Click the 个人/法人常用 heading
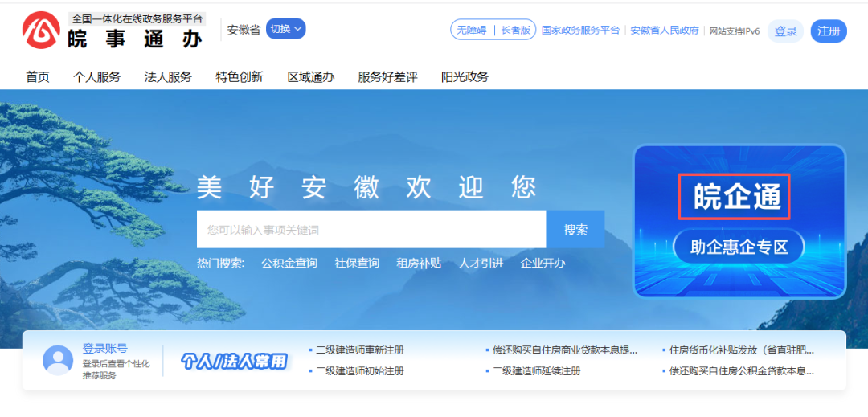Image resolution: width=868 pixels, height=417 pixels. (235, 361)
